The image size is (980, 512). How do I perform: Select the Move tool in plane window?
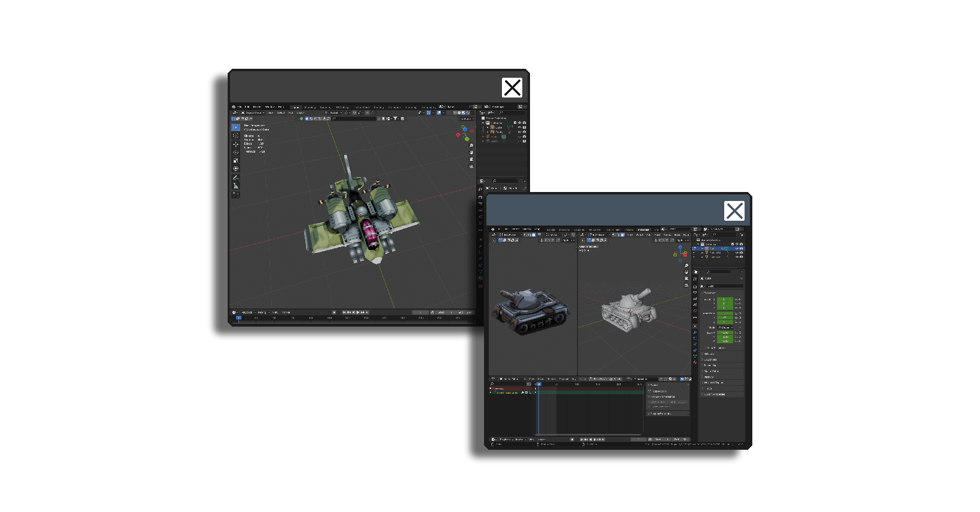click(235, 144)
